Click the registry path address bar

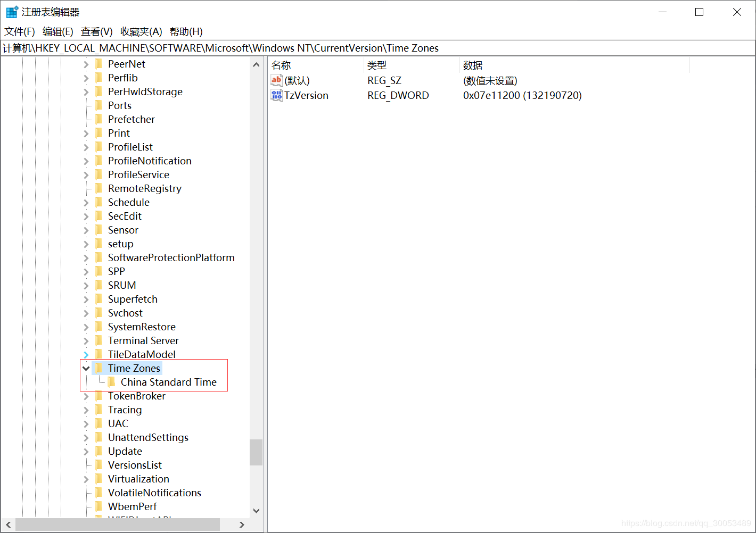click(378, 48)
